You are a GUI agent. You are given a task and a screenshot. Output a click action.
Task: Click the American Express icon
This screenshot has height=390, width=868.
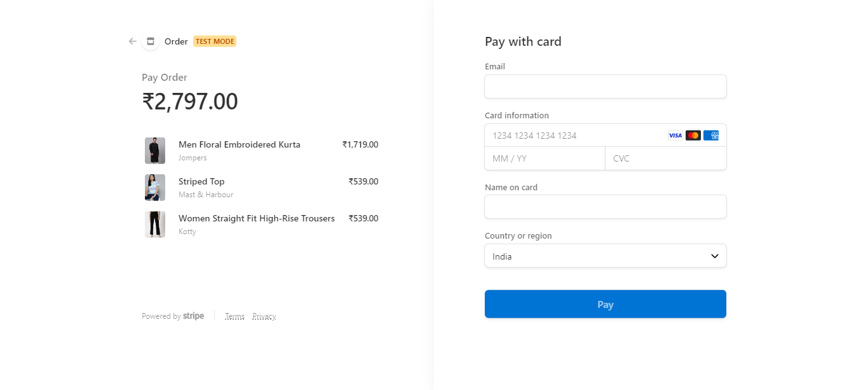point(711,136)
